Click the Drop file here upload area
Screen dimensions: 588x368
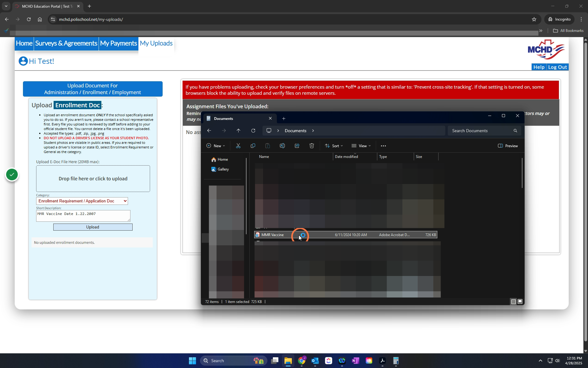pos(93,179)
